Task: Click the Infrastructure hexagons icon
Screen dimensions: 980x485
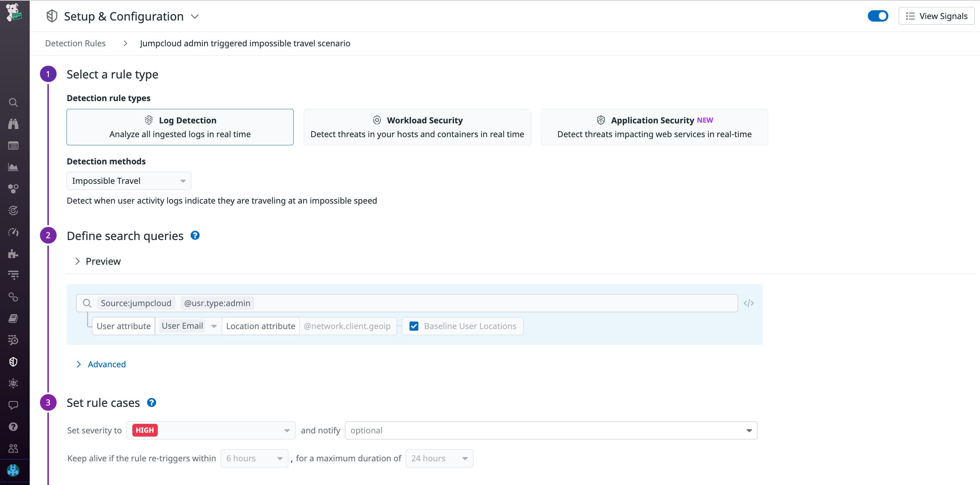Action: coord(13,188)
